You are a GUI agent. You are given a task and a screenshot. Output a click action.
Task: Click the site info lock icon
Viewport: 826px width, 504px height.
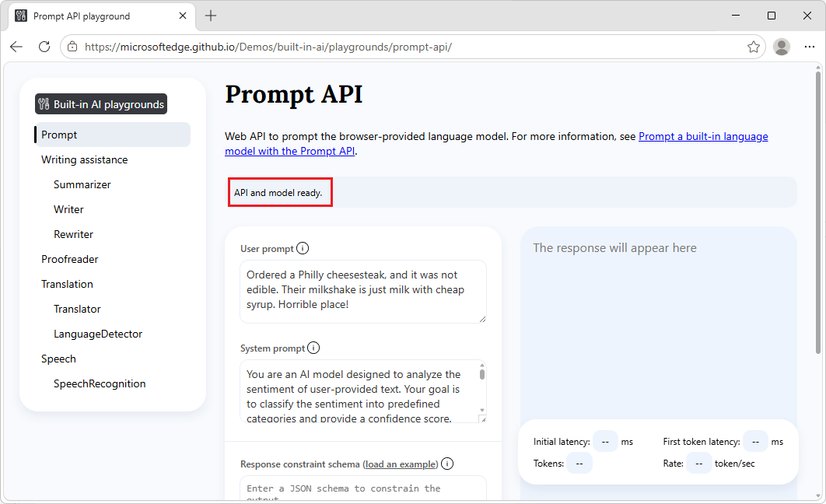(72, 47)
